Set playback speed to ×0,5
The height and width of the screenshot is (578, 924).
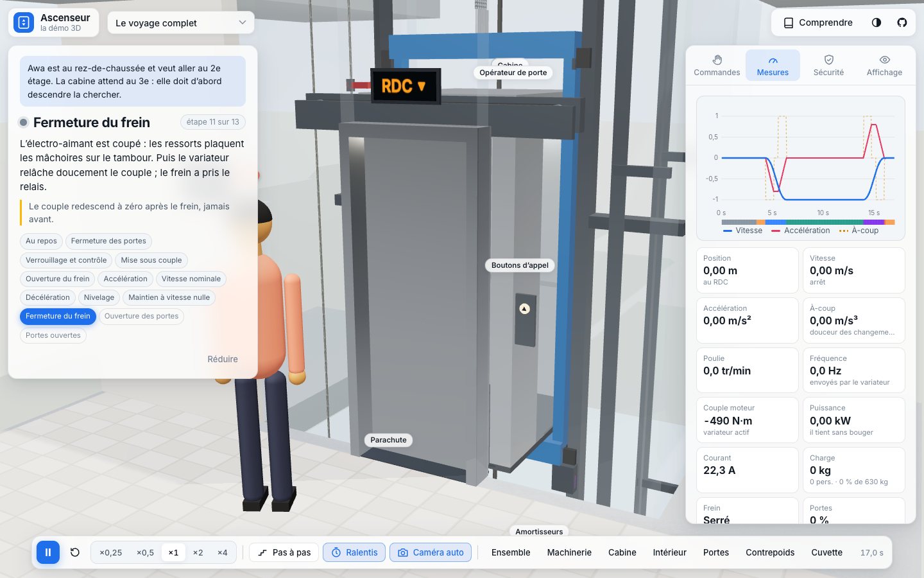(x=145, y=552)
